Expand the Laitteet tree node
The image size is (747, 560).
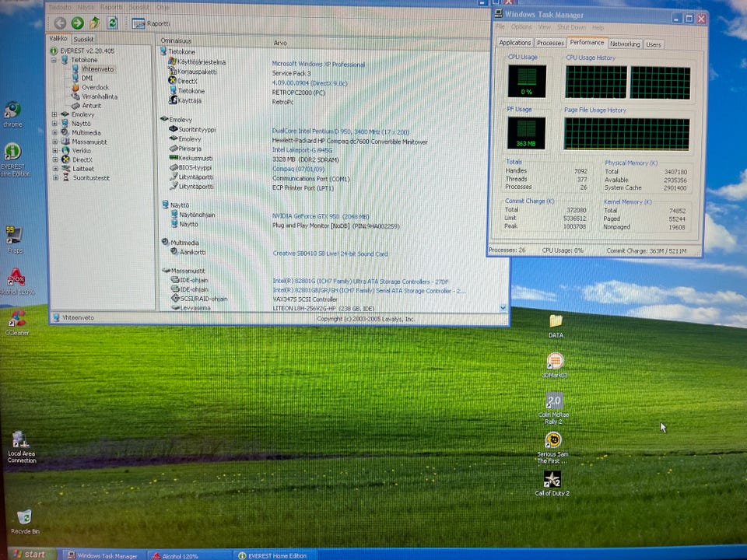[55, 169]
